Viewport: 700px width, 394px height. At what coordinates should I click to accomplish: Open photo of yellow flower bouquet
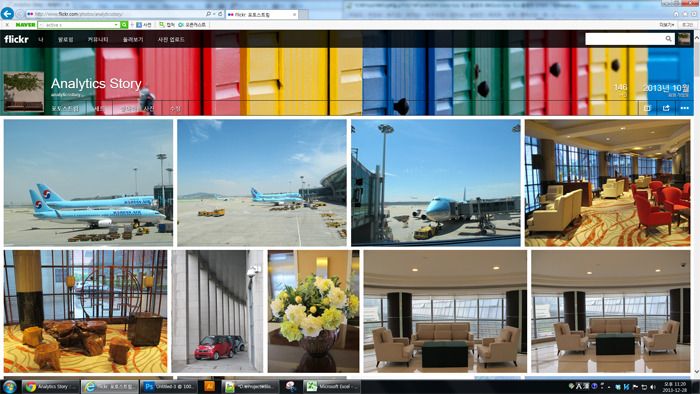pos(313,311)
